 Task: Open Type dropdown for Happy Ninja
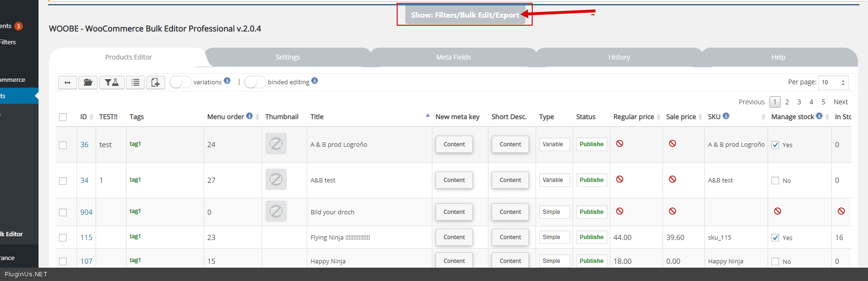tap(554, 261)
